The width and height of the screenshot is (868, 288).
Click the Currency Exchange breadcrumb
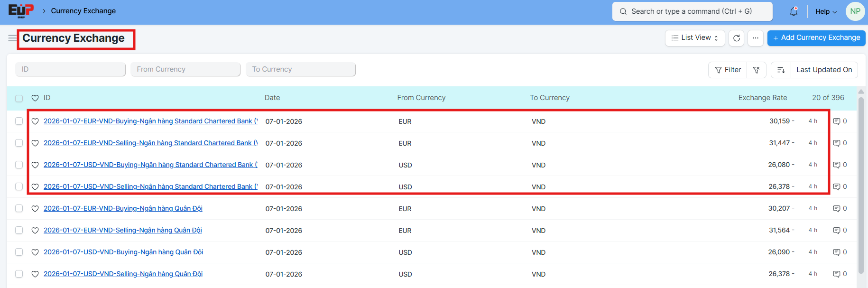[x=83, y=11]
